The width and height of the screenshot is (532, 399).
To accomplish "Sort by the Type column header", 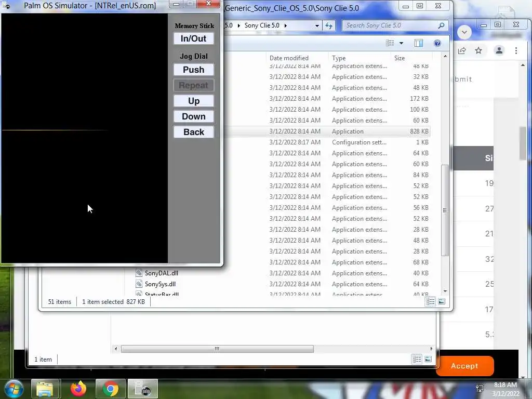I will click(339, 58).
